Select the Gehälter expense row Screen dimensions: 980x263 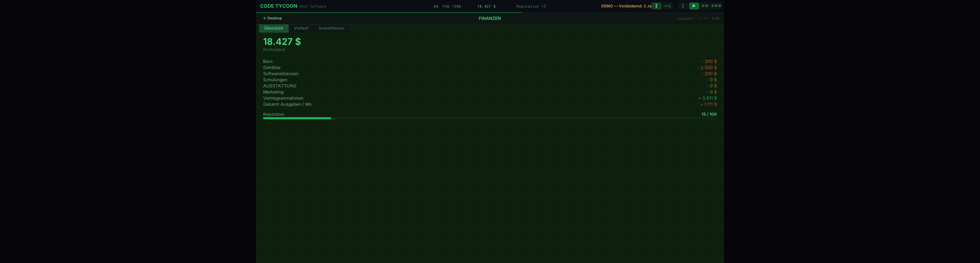(490, 68)
